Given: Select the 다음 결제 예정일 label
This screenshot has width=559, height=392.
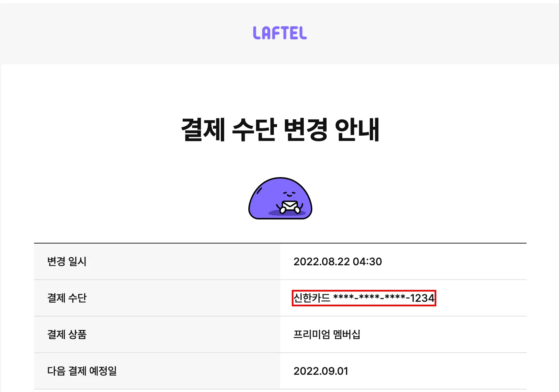Looking at the screenshot, I should tap(82, 371).
